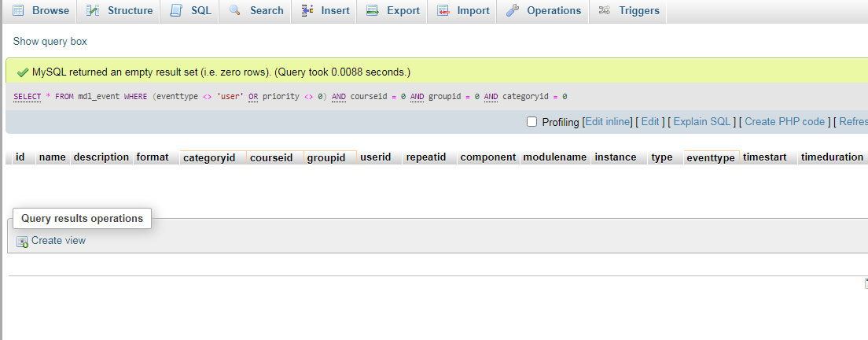Click the Show query box link
The height and width of the screenshot is (340, 868).
(x=50, y=42)
